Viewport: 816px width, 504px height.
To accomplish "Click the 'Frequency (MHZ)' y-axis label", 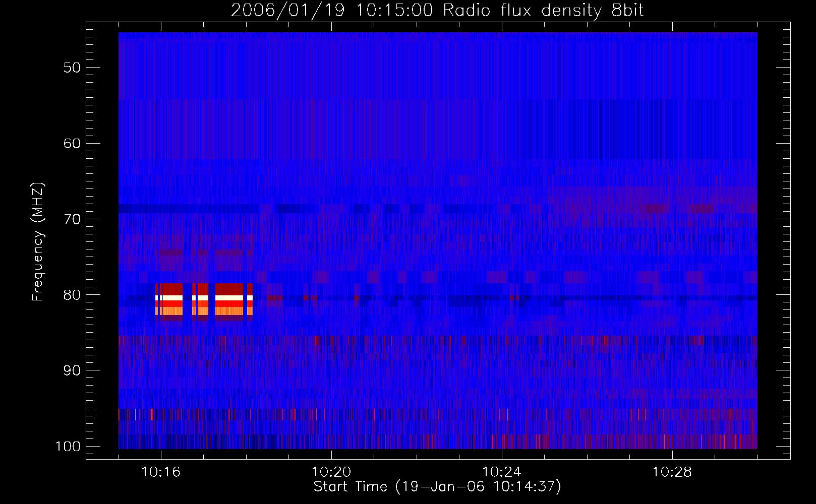I will pyautogui.click(x=38, y=241).
